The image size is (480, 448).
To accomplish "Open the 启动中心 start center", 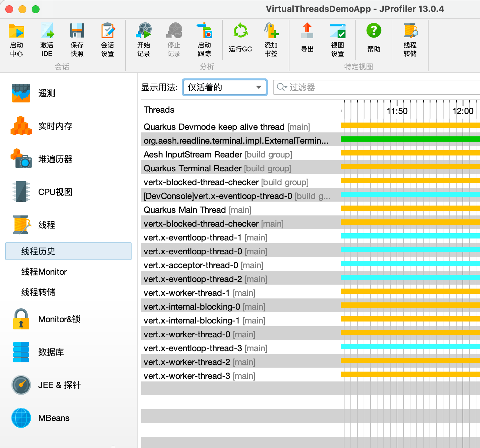I will click(x=16, y=40).
